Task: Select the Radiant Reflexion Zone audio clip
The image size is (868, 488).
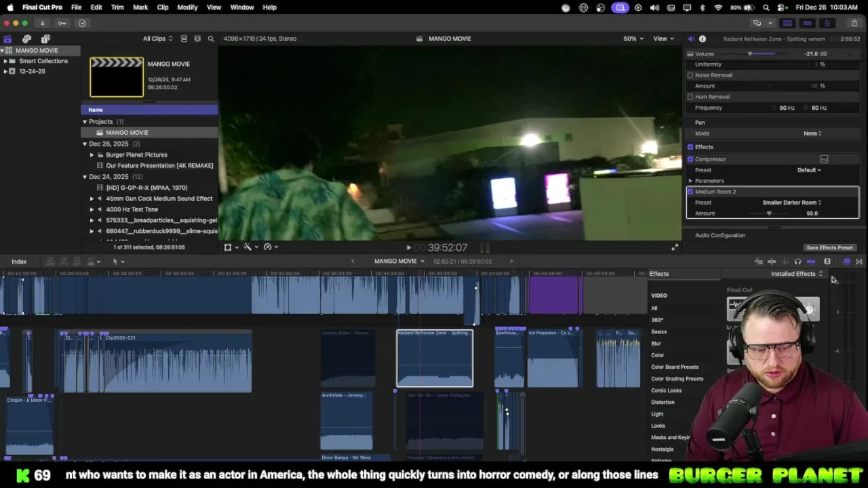Action: 435,359
